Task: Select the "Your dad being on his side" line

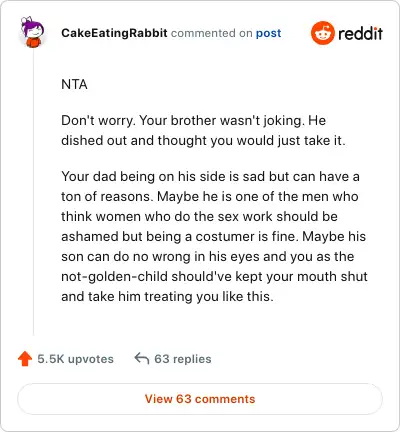Action: 210,176
